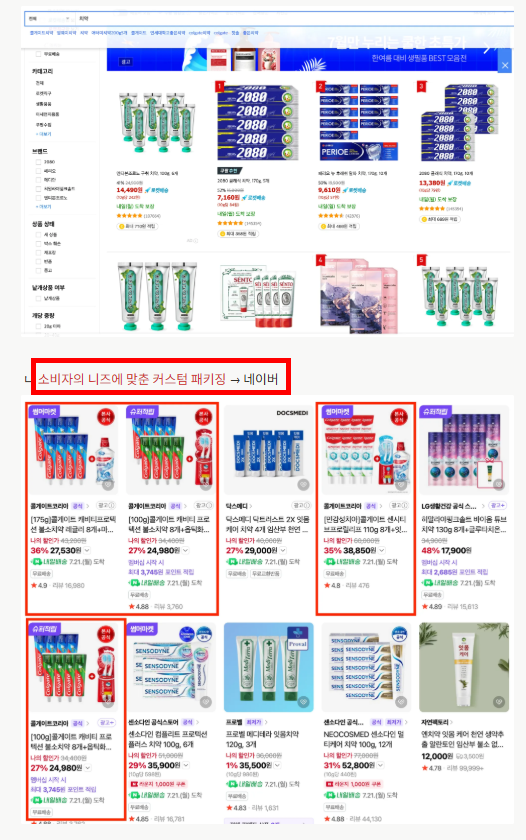Click the search input field containing 치약
The height and width of the screenshot is (840, 526).
pos(295,19)
